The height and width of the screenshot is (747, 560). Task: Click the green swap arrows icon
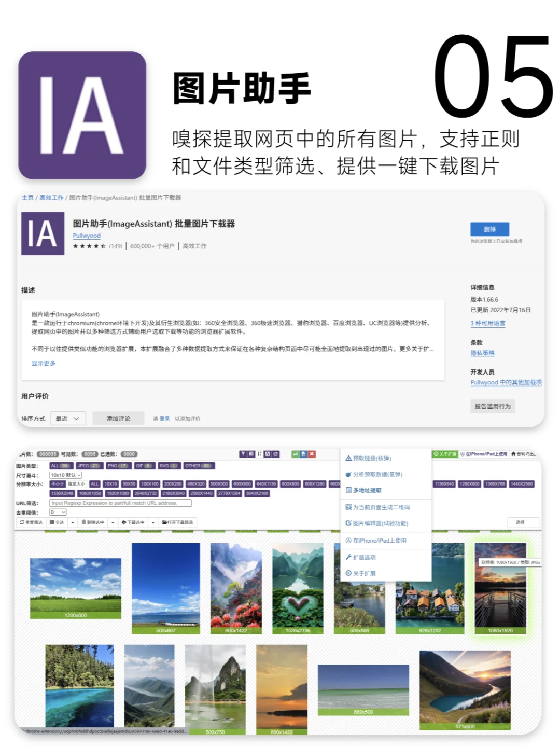(x=295, y=454)
